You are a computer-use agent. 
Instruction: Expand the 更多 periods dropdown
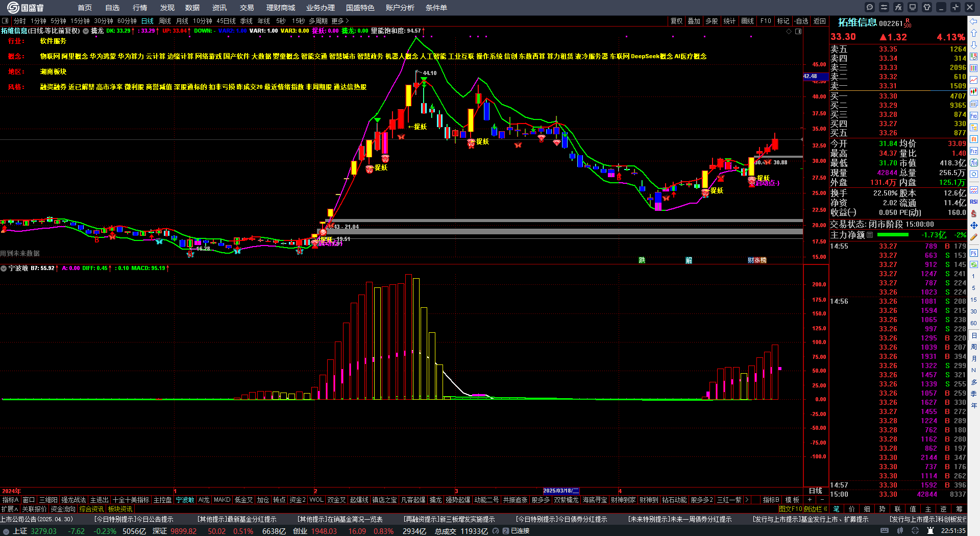pyautogui.click(x=340, y=21)
